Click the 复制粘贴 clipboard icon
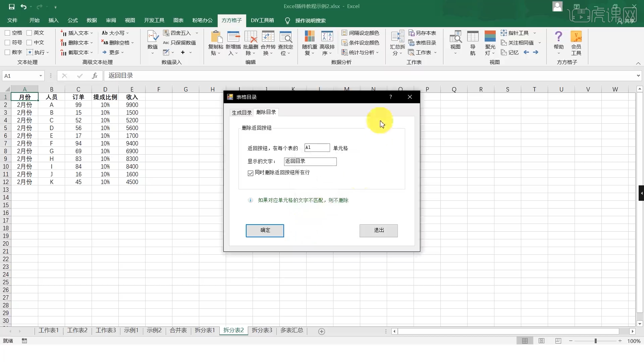Viewport: 644px width, 362px height. coord(216,37)
